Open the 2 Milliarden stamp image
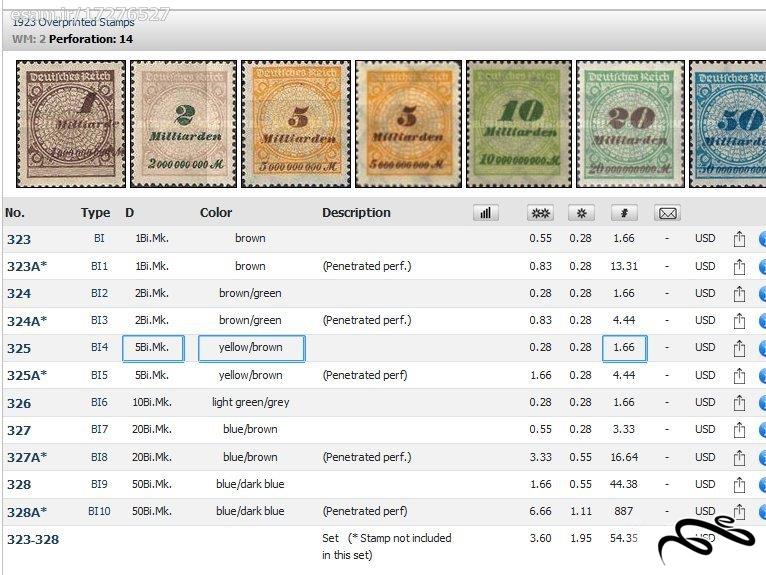Image resolution: width=766 pixels, height=575 pixels. coord(184,124)
